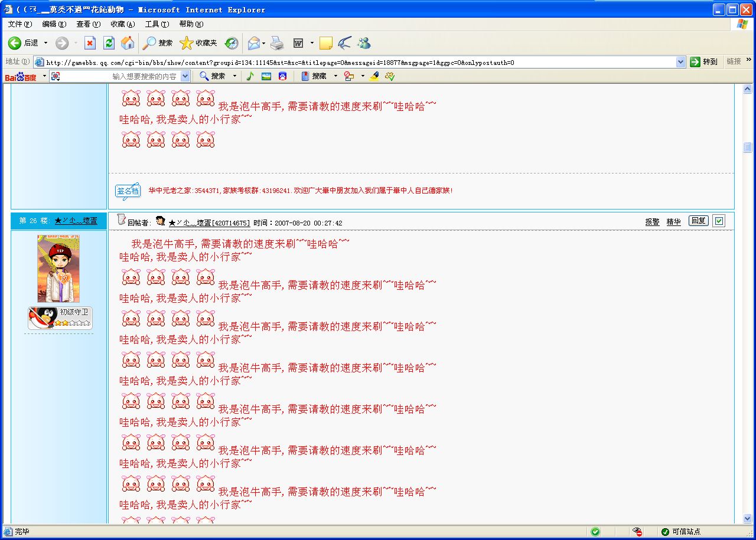
Task: Refresh the page with the toolbar icon
Action: [x=109, y=43]
